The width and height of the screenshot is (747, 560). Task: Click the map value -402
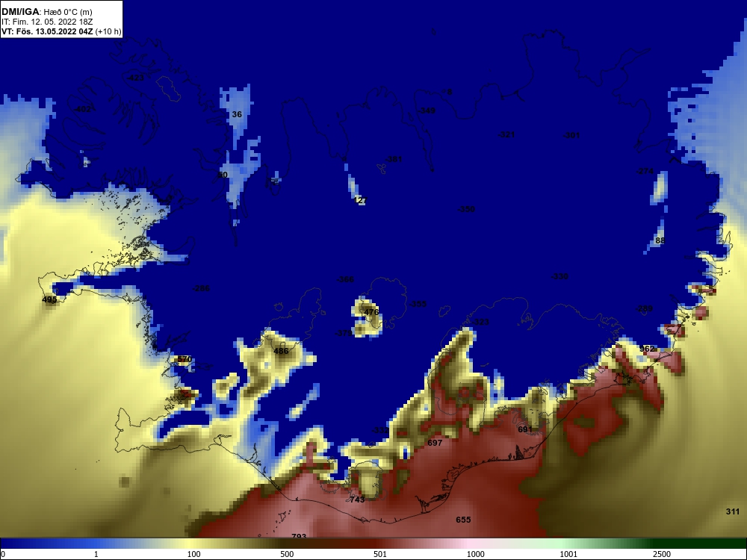coord(82,109)
